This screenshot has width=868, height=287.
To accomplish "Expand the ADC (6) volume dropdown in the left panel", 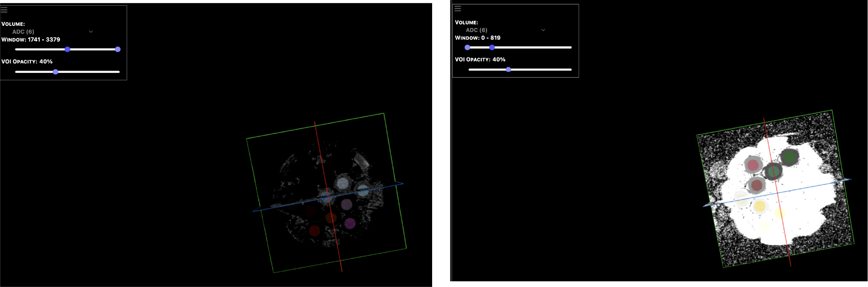I will [x=90, y=32].
